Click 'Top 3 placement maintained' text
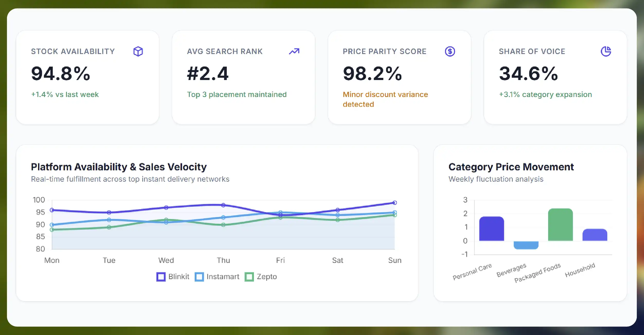The height and width of the screenshot is (335, 644). [x=237, y=95]
